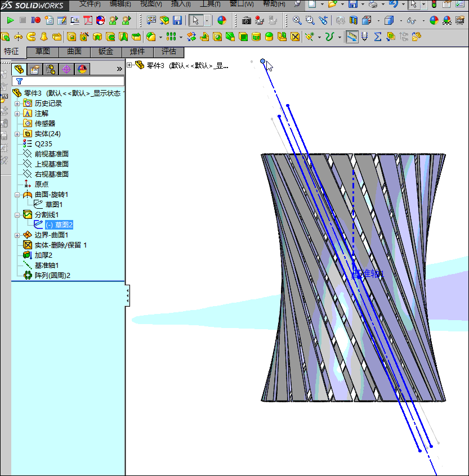The width and height of the screenshot is (469, 476).
Task: Open the DisplayManager color ball tab
Action: point(82,69)
